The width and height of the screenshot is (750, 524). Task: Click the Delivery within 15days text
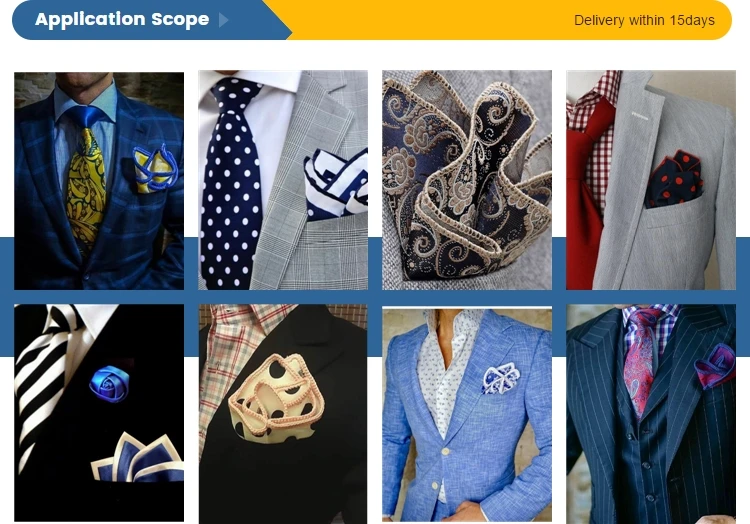644,20
